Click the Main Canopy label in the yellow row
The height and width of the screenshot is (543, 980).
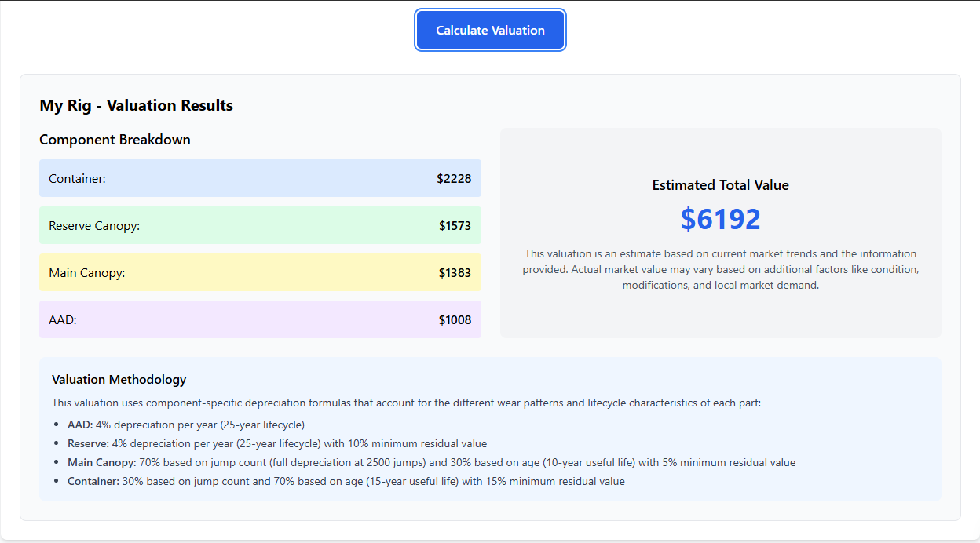point(86,273)
